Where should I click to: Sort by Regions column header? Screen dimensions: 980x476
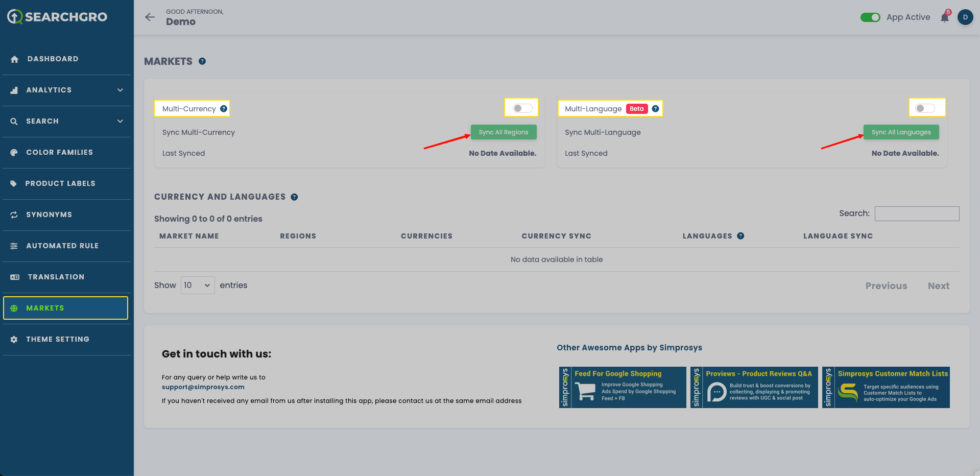coord(298,236)
